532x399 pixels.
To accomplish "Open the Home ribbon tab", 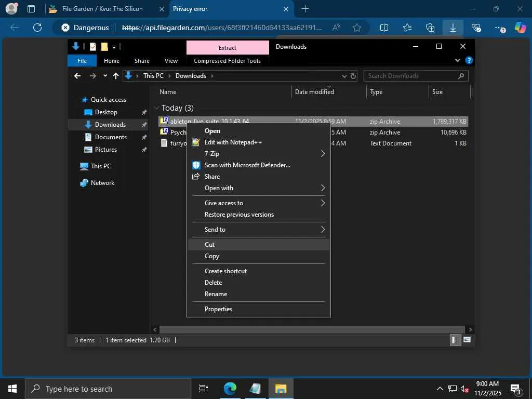I will click(x=112, y=61).
